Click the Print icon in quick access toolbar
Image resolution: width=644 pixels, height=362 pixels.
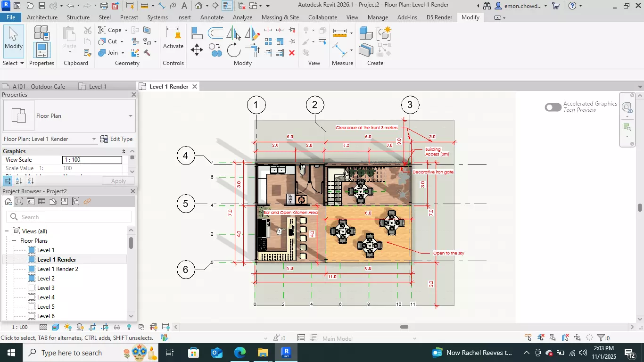(x=104, y=6)
